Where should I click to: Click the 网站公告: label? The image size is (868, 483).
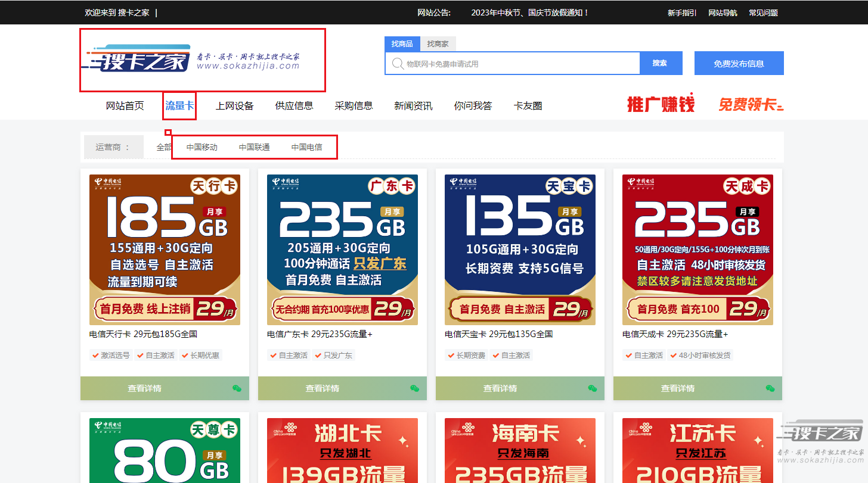tap(434, 13)
